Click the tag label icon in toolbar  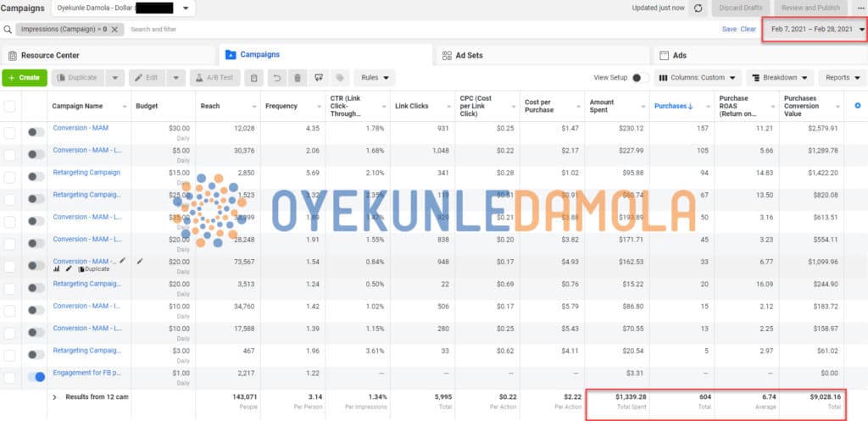[340, 78]
